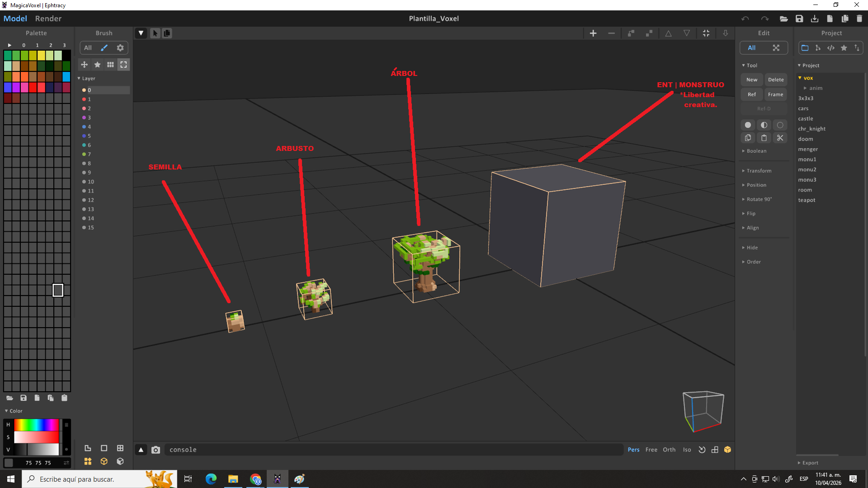Click the undo arrow in top bar
This screenshot has height=488, width=868.
[745, 19]
